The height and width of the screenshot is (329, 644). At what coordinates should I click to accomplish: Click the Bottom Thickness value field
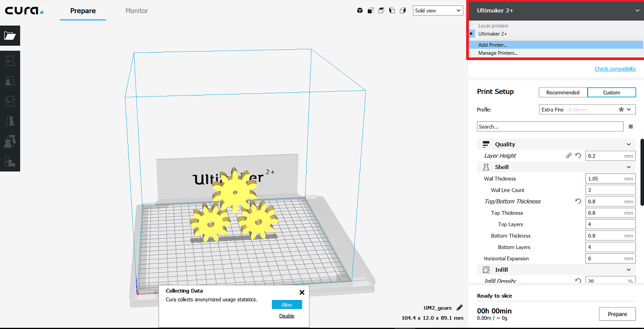(611, 236)
